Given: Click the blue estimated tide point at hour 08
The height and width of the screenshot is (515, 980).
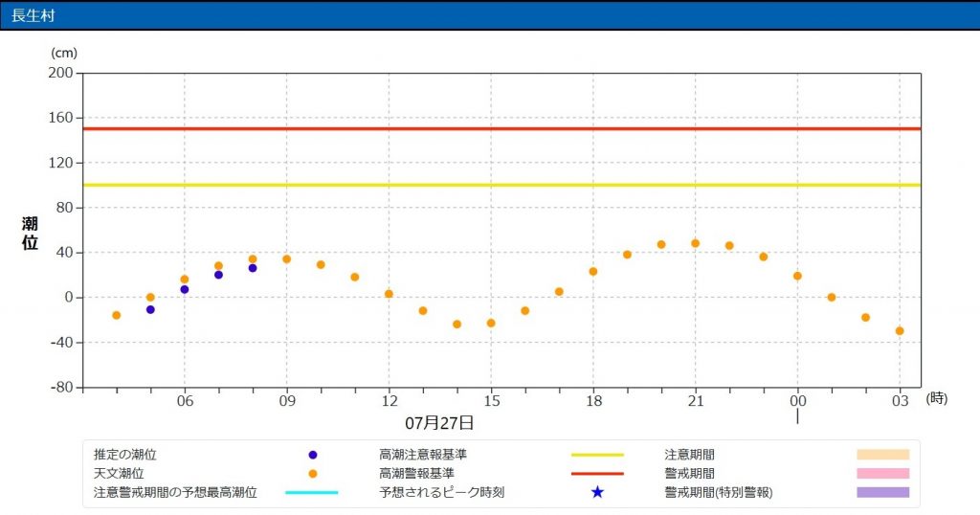Looking at the screenshot, I should (x=253, y=268).
